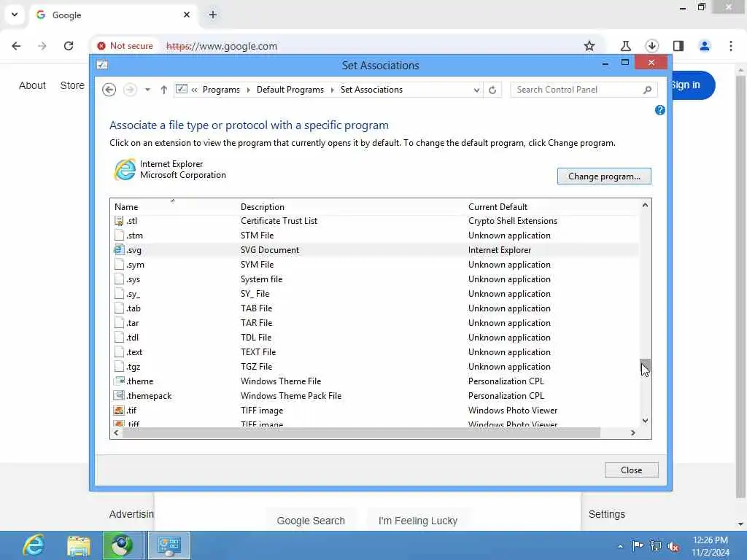
Task: Select the .tar extension row
Action: point(375,323)
